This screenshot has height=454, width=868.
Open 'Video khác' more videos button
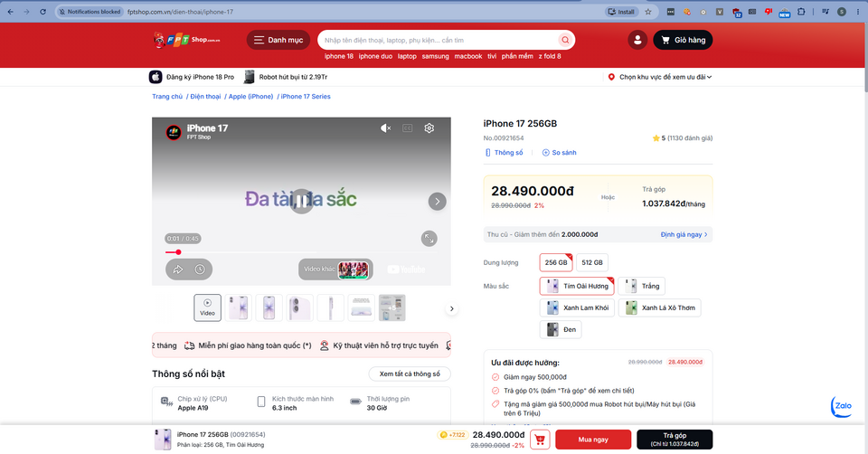(336, 270)
